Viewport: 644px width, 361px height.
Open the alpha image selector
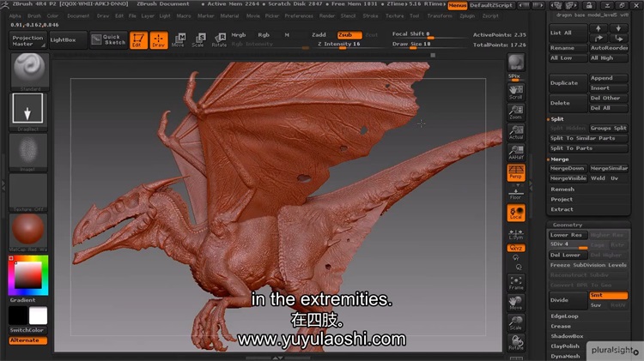click(28, 152)
